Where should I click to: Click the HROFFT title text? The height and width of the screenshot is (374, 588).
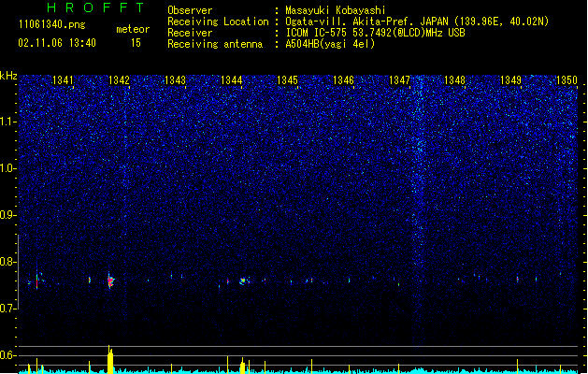(95, 7)
